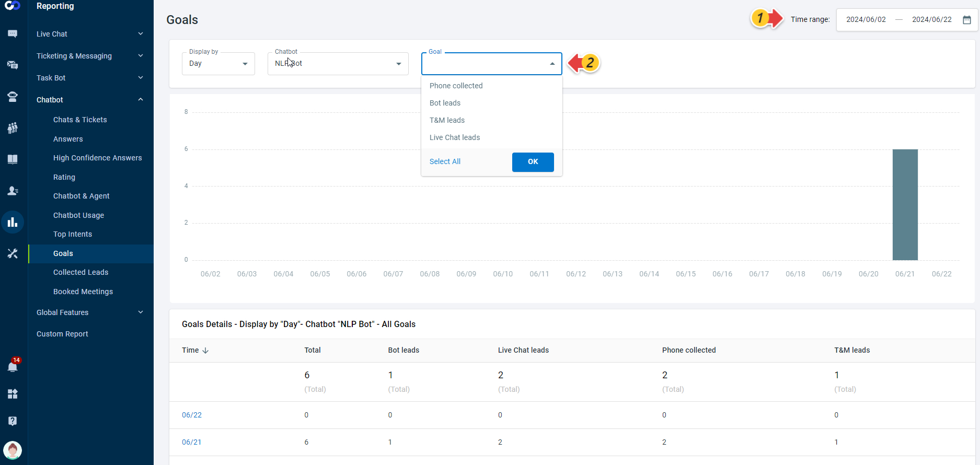Screen dimensions: 980x465
Task: Expand the Global Features section
Action: 90,312
